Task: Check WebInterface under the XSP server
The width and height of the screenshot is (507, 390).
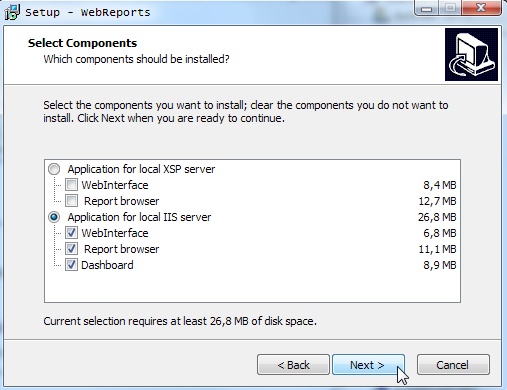Action: coord(71,185)
